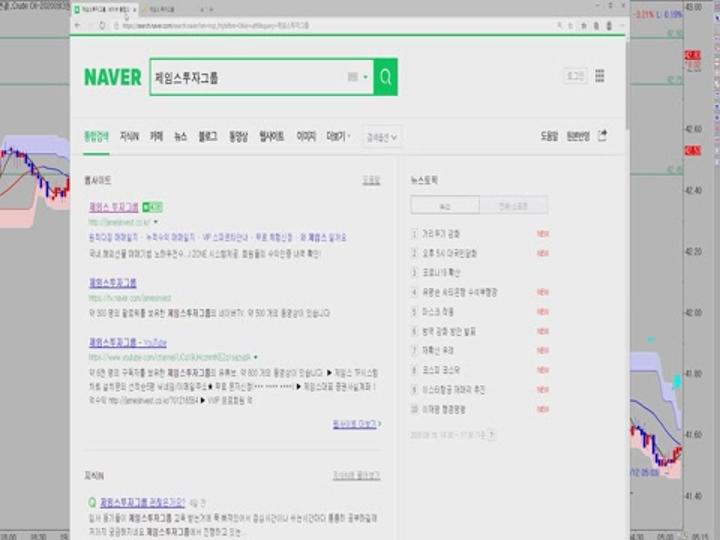The image size is (720, 540).
Task: Click the lock icon in address bar
Action: coord(116,26)
